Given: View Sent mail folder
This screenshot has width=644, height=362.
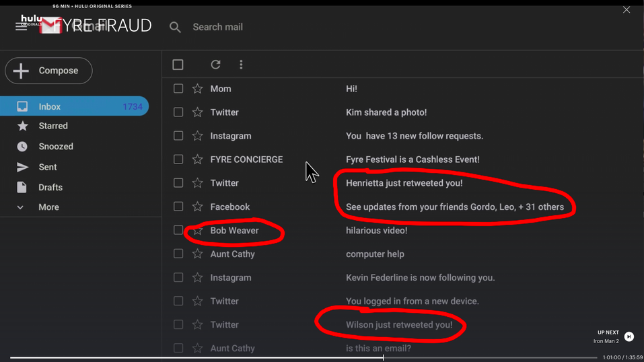Looking at the screenshot, I should coord(48,167).
